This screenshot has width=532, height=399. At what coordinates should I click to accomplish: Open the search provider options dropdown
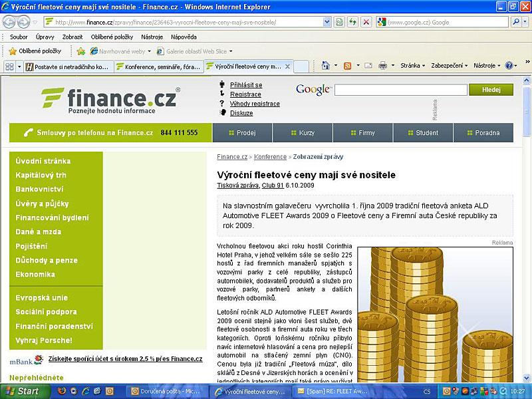coord(525,22)
